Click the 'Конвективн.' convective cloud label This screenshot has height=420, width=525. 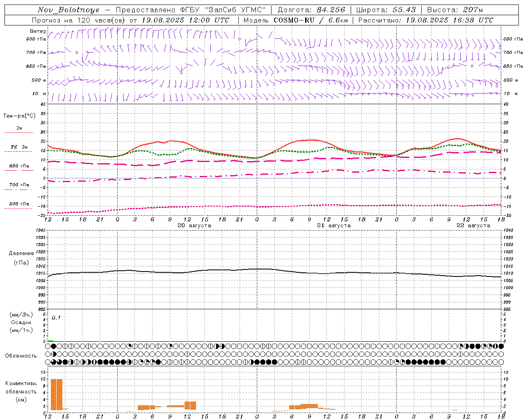21,383
